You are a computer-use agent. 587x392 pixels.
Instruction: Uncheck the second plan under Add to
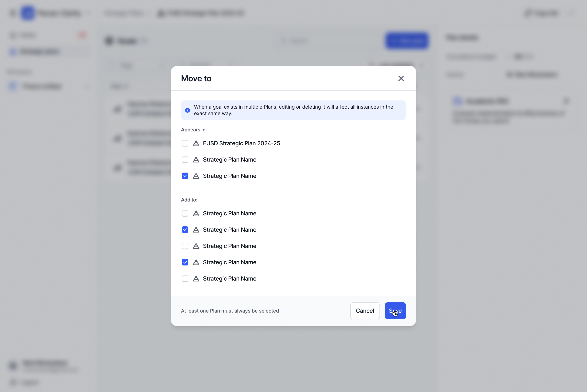point(185,230)
